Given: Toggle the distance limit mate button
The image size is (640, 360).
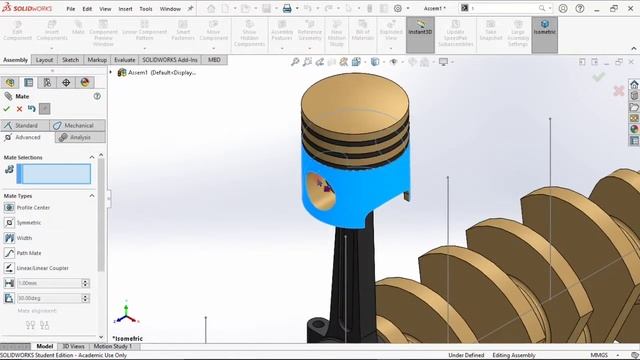Looking at the screenshot, I should (x=9, y=283).
